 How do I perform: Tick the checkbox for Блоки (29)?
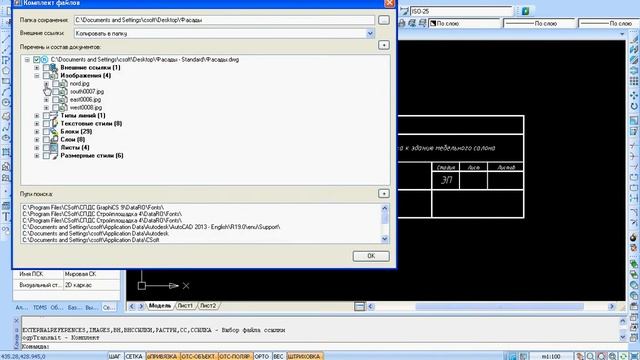(x=46, y=131)
